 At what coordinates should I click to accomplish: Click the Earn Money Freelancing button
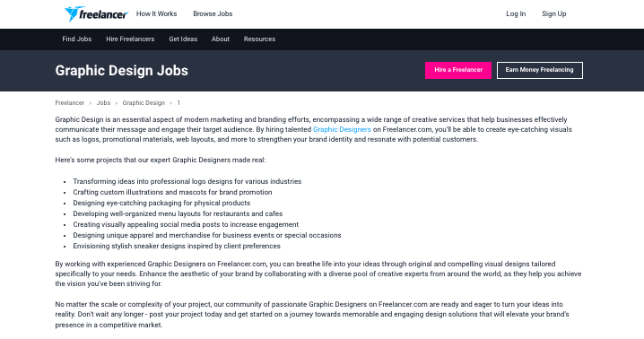540,70
